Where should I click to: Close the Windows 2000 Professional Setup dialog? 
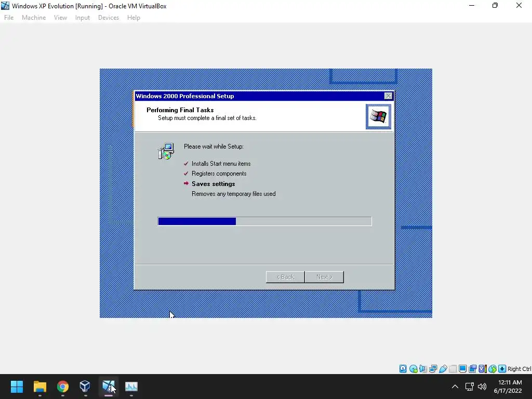(389, 96)
